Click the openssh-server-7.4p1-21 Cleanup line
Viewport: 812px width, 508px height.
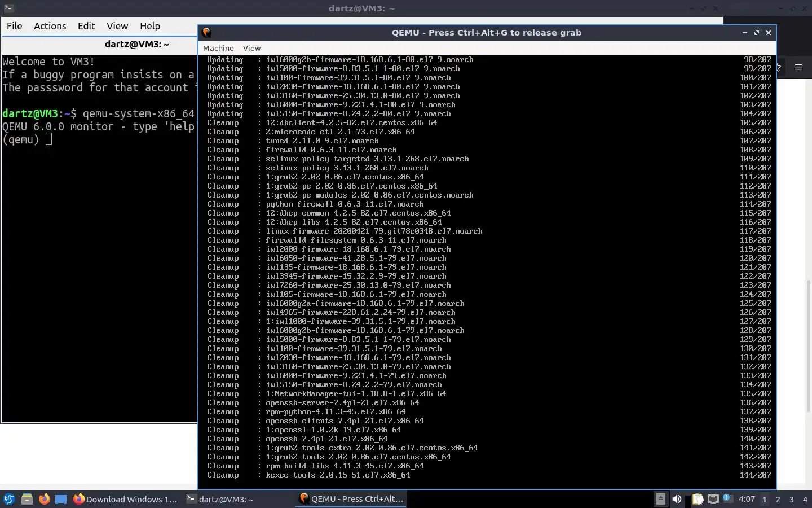click(489, 403)
